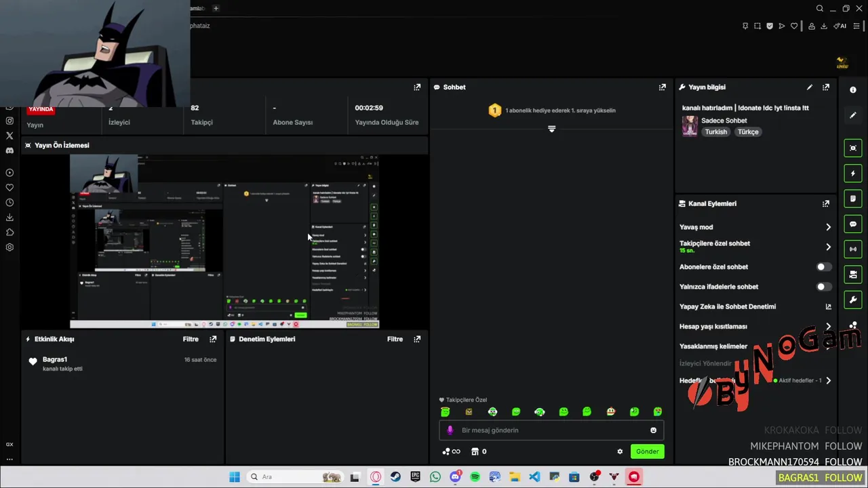Open Discord in the Opera sidebar

click(9, 150)
